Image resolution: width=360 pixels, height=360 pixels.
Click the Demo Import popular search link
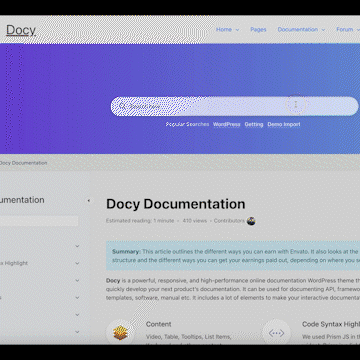[x=284, y=124]
